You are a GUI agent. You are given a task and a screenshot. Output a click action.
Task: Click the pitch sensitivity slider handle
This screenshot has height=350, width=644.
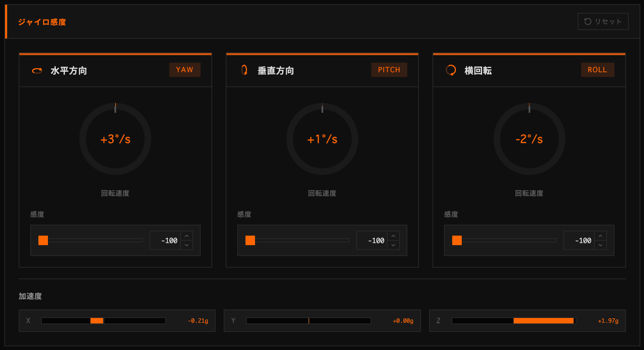[x=250, y=240]
